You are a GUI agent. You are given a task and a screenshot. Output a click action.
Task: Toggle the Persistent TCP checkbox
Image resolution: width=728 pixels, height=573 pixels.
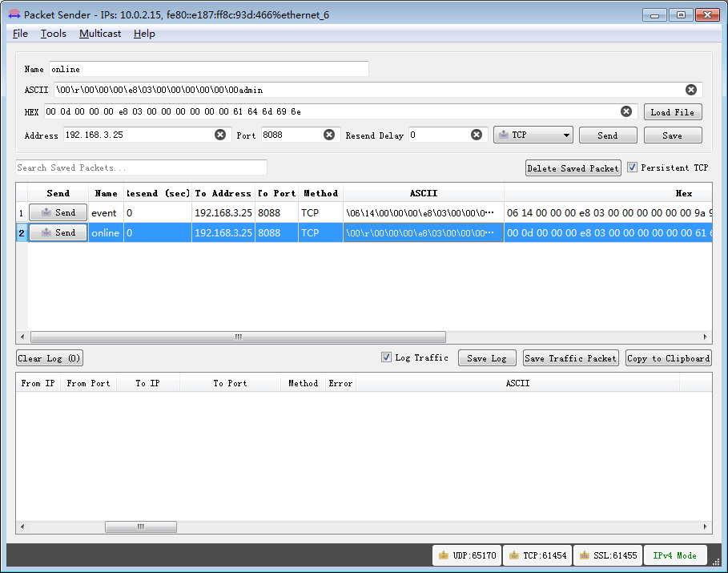[x=633, y=167]
